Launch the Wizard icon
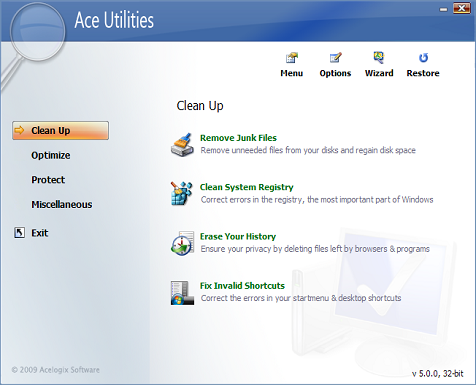Viewport: 476px width, 385px height. [379, 57]
